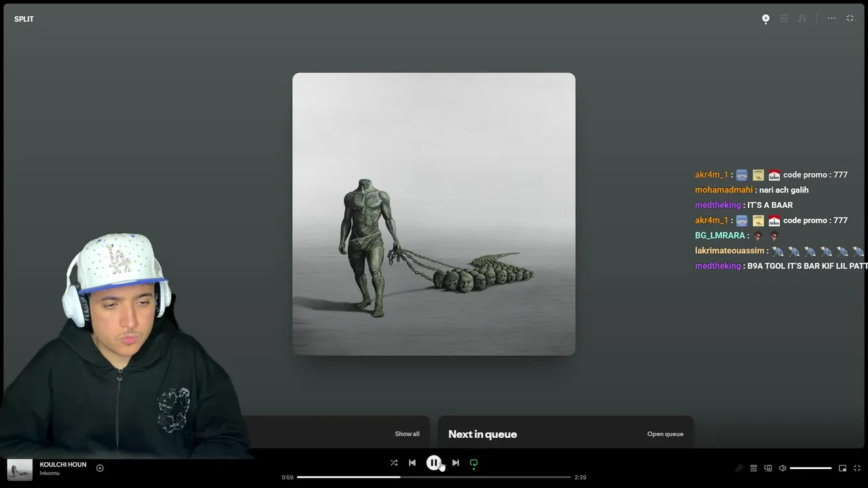868x488 pixels.
Task: Collapse full screen view at top right
Action: click(x=850, y=18)
